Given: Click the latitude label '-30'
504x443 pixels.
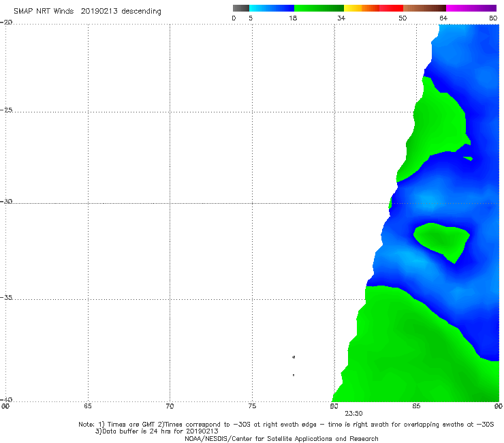Looking at the screenshot, I should [6, 201].
